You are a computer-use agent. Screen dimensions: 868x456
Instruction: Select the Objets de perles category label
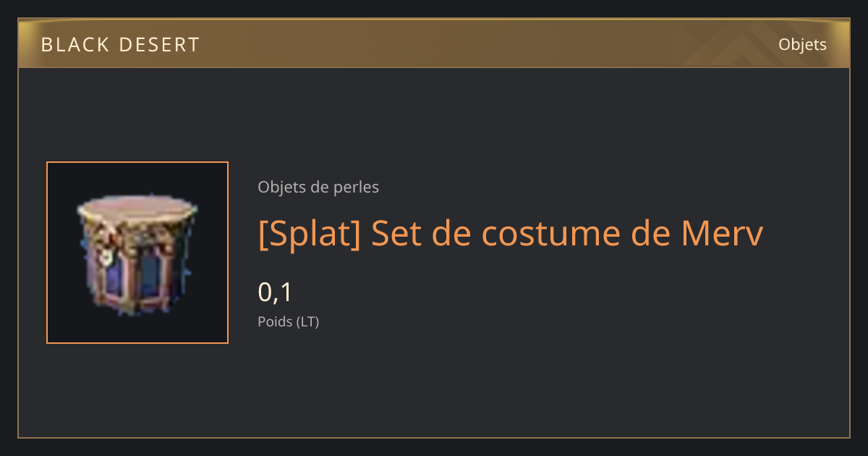318,187
